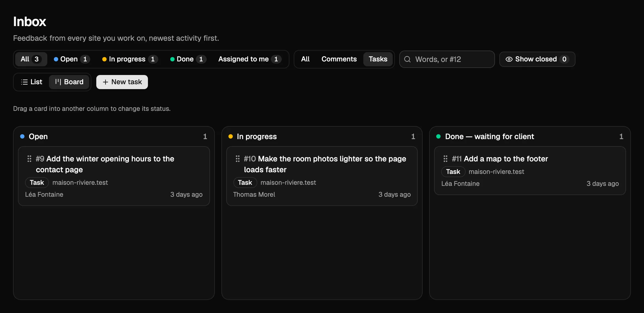Viewport: 644px width, 313px height.
Task: Click the Done — waiting for client header
Action: pyautogui.click(x=490, y=136)
